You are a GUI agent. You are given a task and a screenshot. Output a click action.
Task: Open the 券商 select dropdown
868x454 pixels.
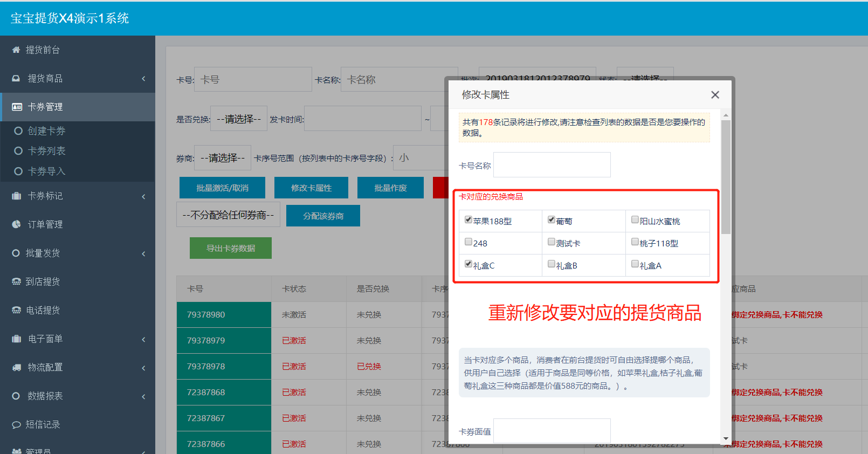222,158
